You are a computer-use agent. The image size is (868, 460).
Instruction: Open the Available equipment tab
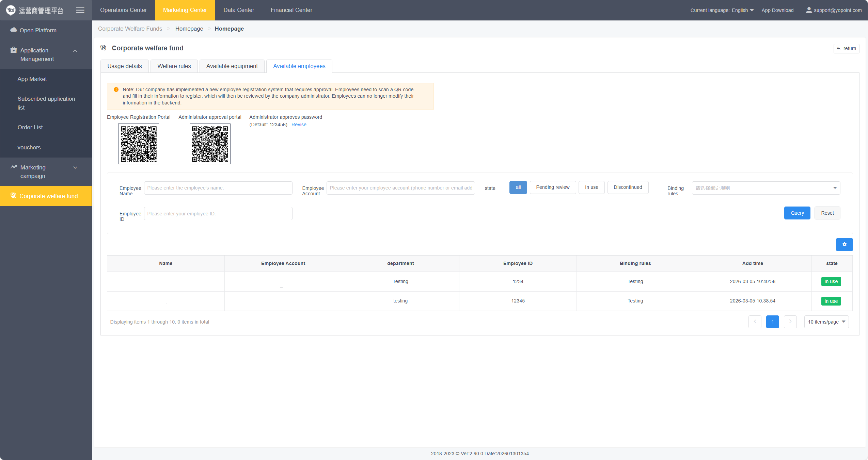coord(232,66)
